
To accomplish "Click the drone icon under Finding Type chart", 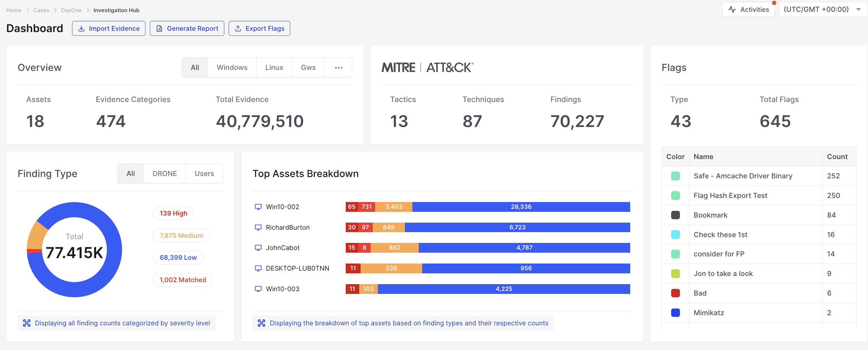I will (27, 323).
